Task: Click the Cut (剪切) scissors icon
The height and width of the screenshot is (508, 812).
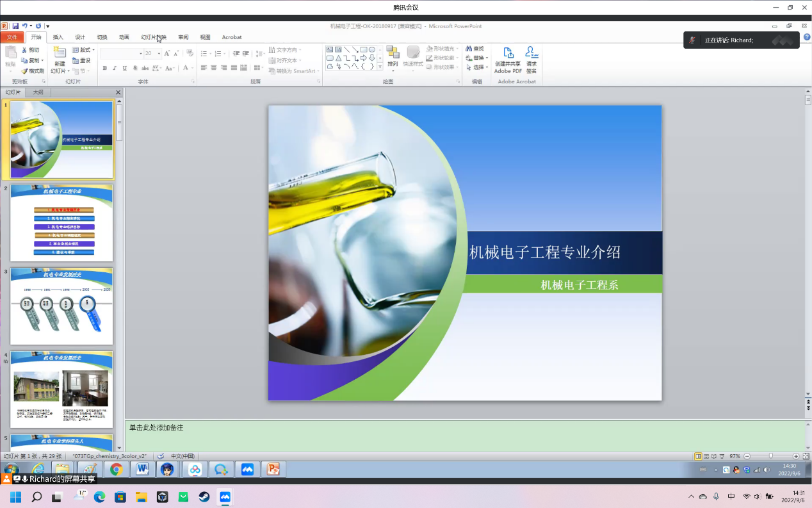Action: 25,50
